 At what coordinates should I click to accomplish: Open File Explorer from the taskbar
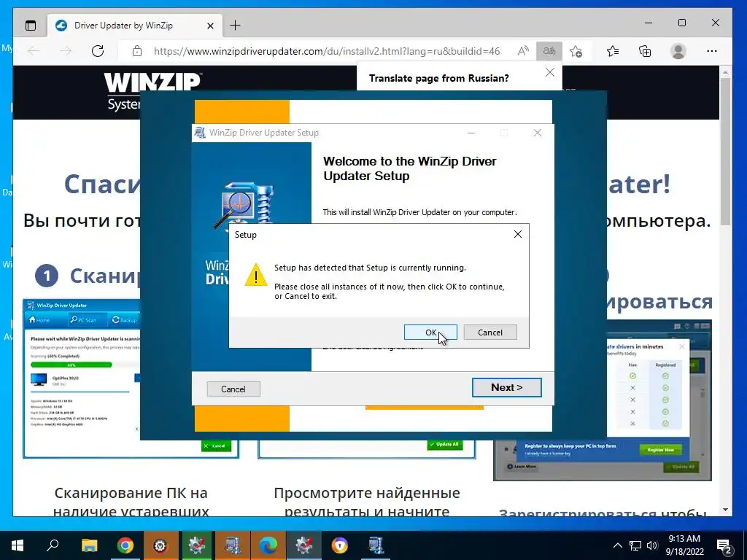click(x=89, y=545)
